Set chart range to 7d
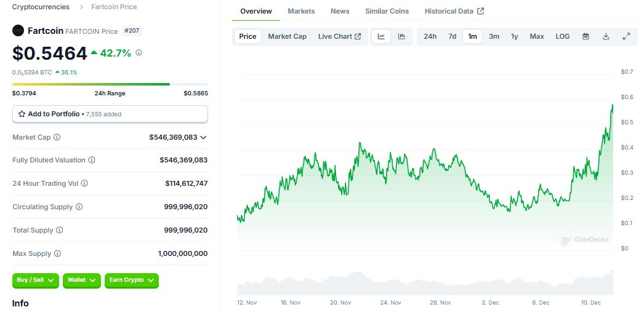 tap(452, 36)
